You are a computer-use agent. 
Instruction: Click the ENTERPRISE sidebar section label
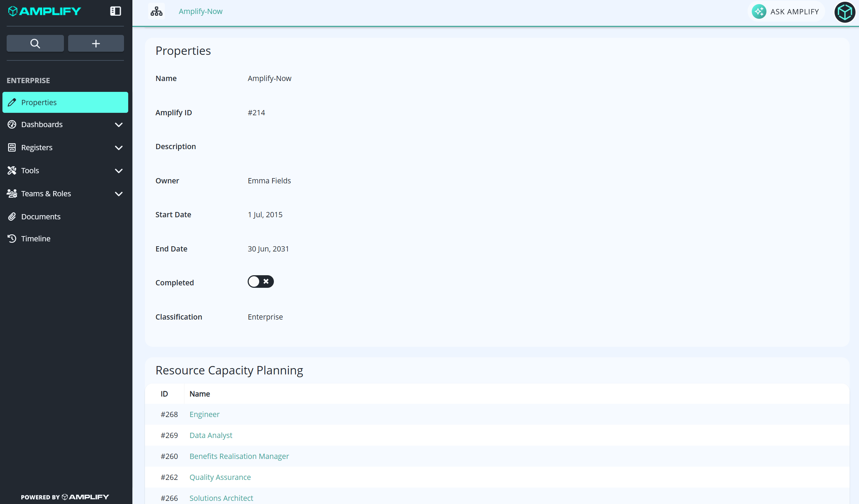(28, 80)
